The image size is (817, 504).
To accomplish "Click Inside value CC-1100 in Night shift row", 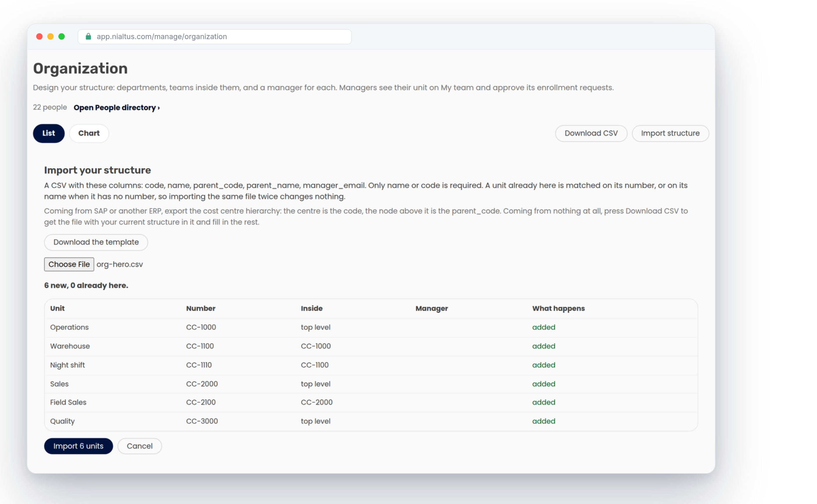I will click(315, 365).
